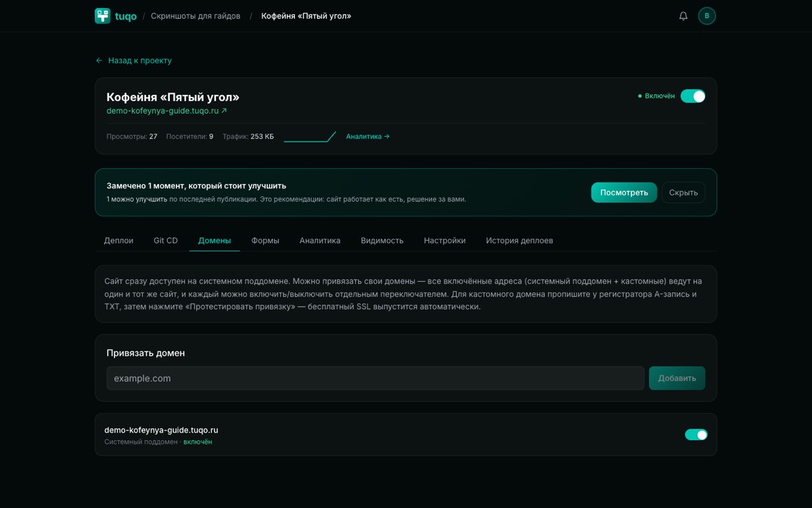Image resolution: width=812 pixels, height=508 pixels.
Task: Open the demo-kofeynya-guide.tuqo.ru site link
Action: 166,110
